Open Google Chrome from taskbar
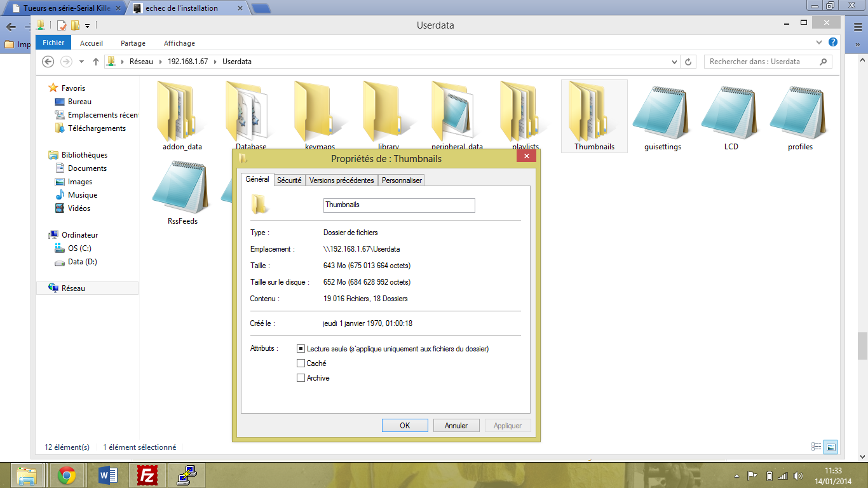The width and height of the screenshot is (868, 488). (x=67, y=475)
